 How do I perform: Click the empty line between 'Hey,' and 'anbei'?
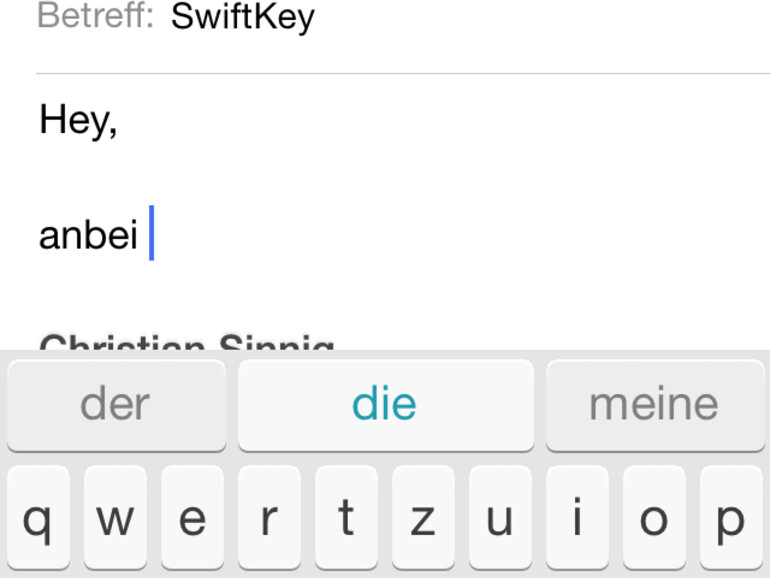coord(300,178)
